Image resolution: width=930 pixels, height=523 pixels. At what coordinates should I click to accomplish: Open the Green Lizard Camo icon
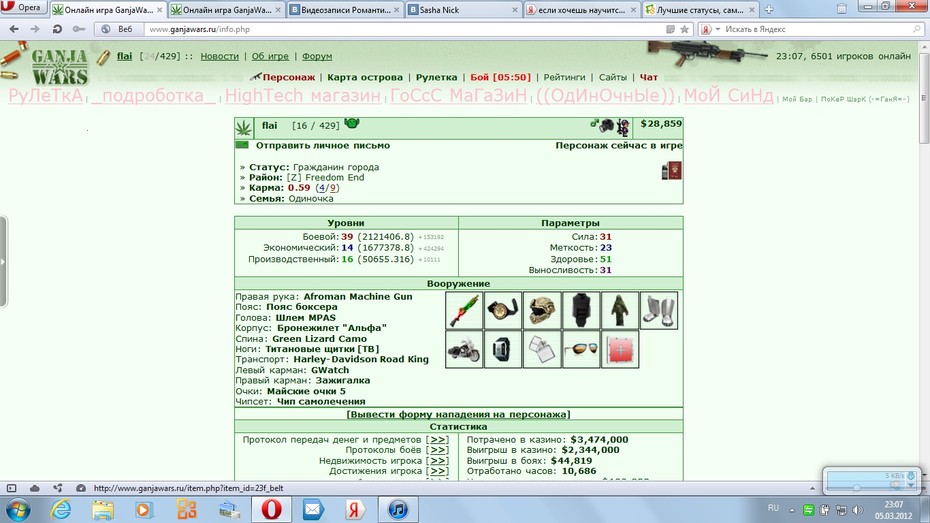(x=620, y=310)
